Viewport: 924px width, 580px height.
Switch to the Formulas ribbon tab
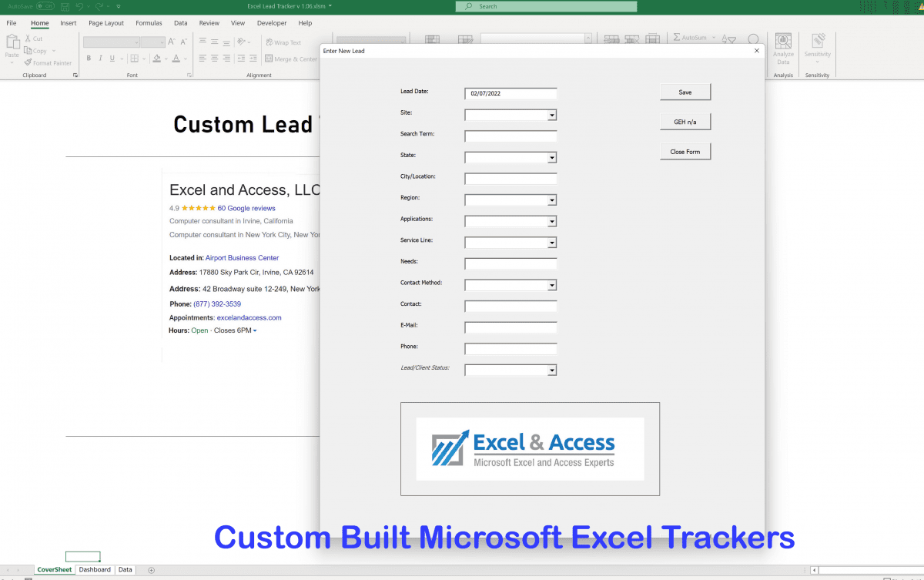[149, 23]
